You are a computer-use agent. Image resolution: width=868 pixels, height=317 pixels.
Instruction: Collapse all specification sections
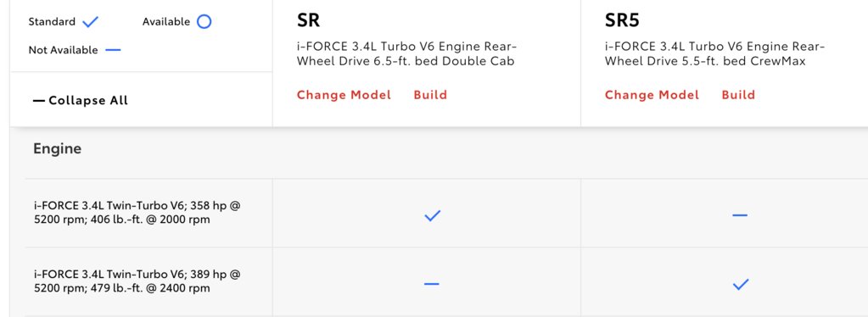pyautogui.click(x=81, y=101)
